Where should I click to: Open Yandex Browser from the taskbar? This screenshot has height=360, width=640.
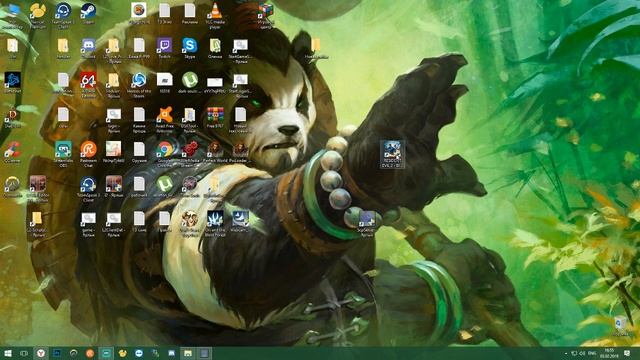tap(40, 353)
